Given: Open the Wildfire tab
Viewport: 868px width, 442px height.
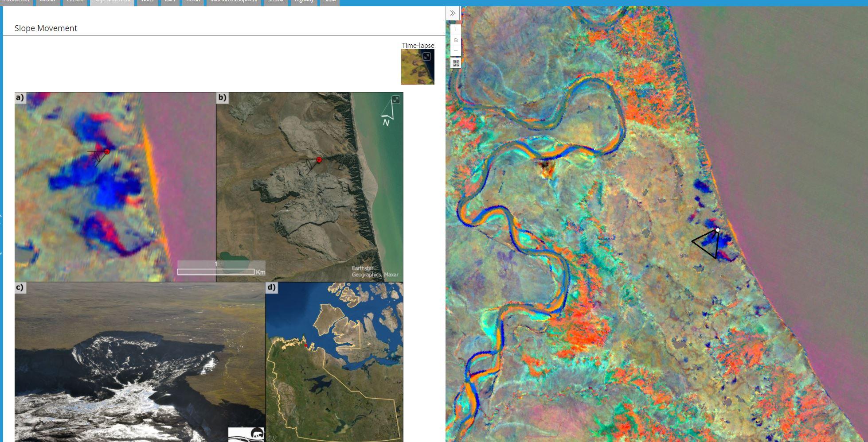Looking at the screenshot, I should point(48,1).
